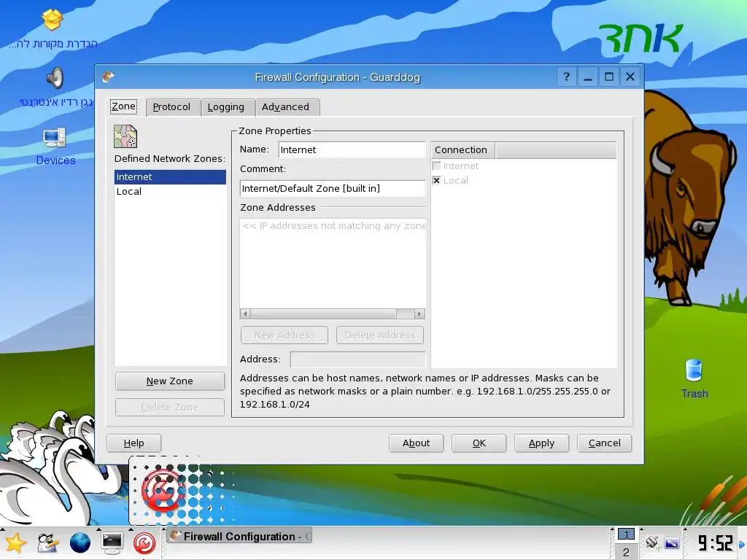This screenshot has height=560, width=747.
Task: Toggle the Internet connection checkbox
Action: click(436, 166)
